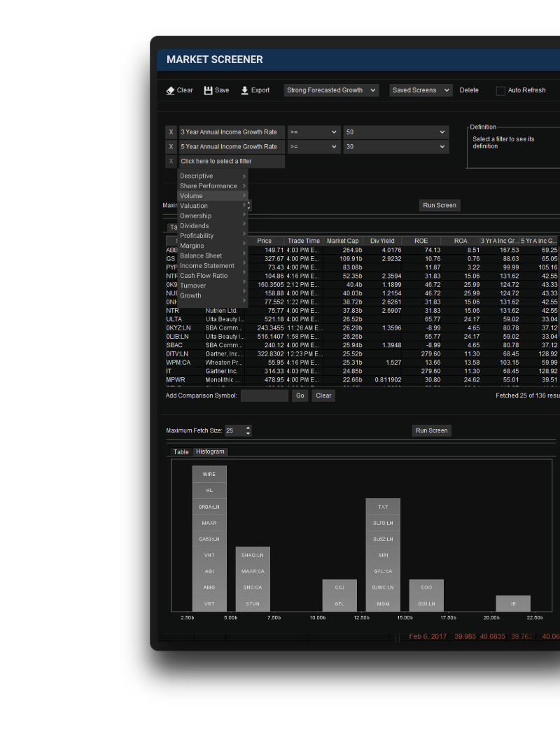560x744 pixels.
Task: Remove the 5 Year Annual Income Growth filter
Action: point(170,147)
